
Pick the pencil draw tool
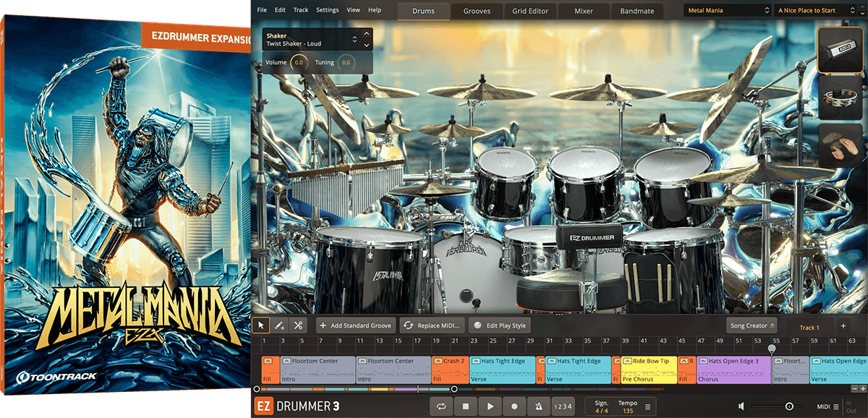[281, 325]
